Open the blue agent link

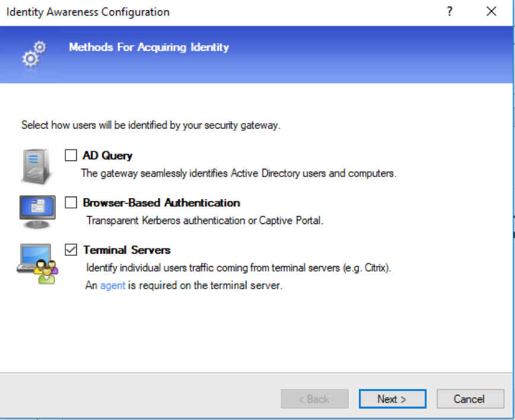pyautogui.click(x=113, y=285)
